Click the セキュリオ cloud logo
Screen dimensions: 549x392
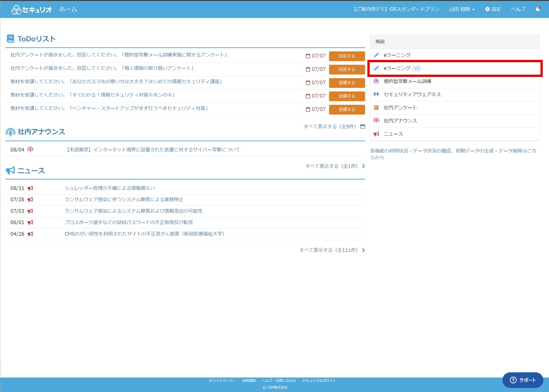click(16, 9)
